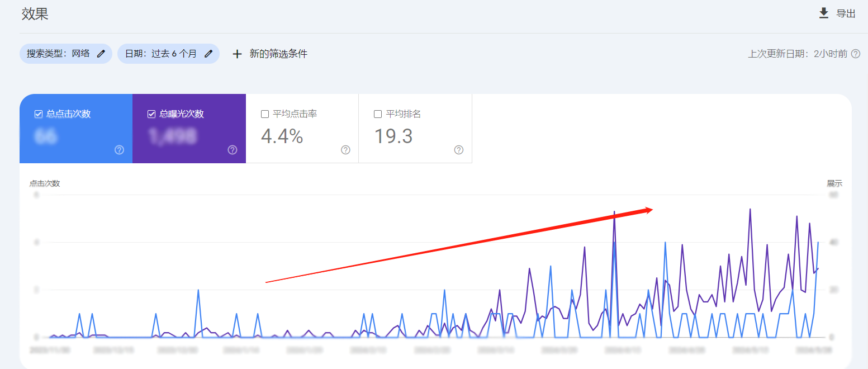Click the plus icon for new filter
The image size is (868, 369).
pyautogui.click(x=238, y=54)
